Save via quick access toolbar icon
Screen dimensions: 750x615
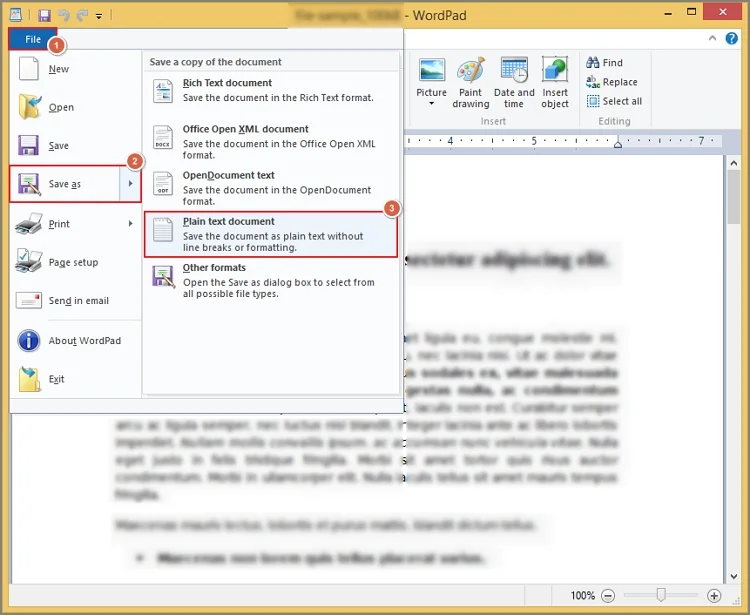pyautogui.click(x=44, y=15)
